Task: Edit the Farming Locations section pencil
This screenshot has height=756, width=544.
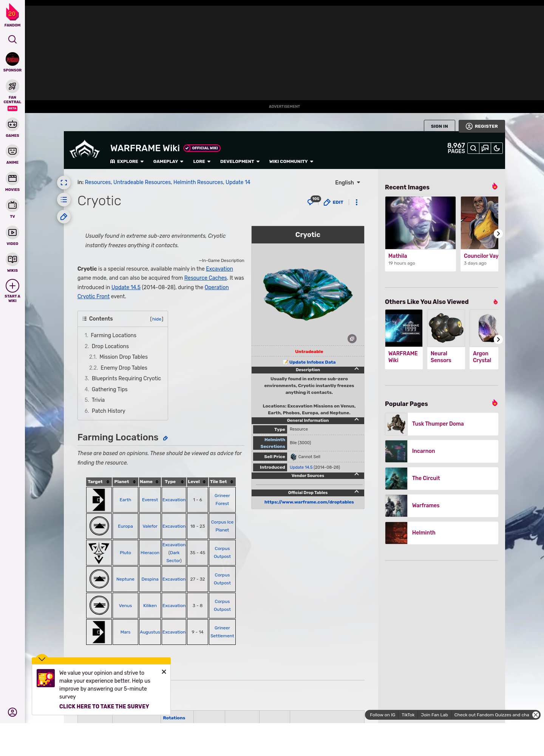Action: (165, 438)
